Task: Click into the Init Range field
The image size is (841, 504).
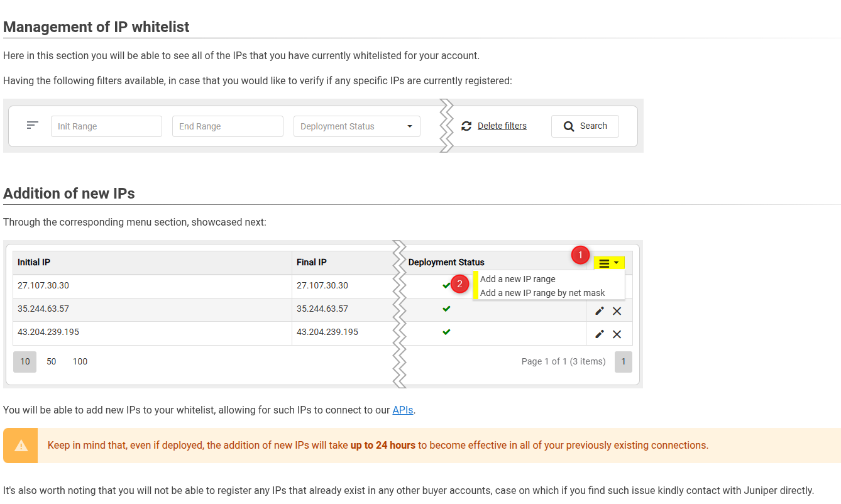Action: click(x=106, y=126)
